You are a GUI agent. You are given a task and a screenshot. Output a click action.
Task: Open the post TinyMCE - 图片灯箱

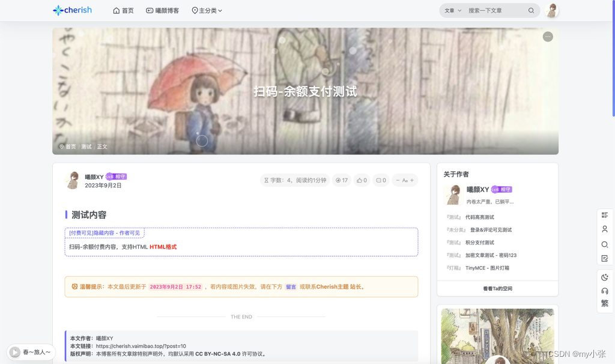487,268
